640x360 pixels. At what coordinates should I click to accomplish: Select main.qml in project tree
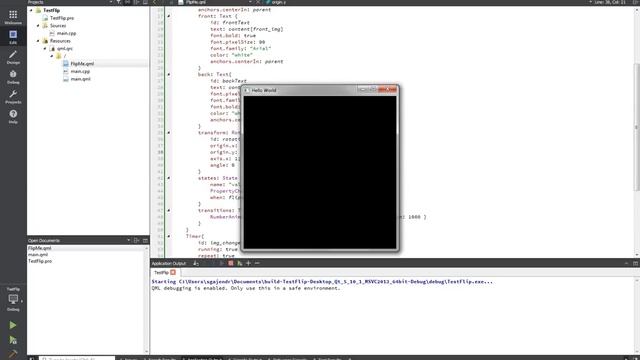pos(80,79)
